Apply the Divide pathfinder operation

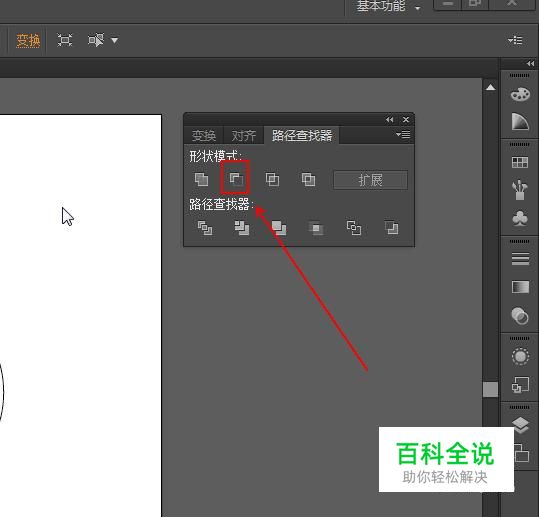(205, 228)
